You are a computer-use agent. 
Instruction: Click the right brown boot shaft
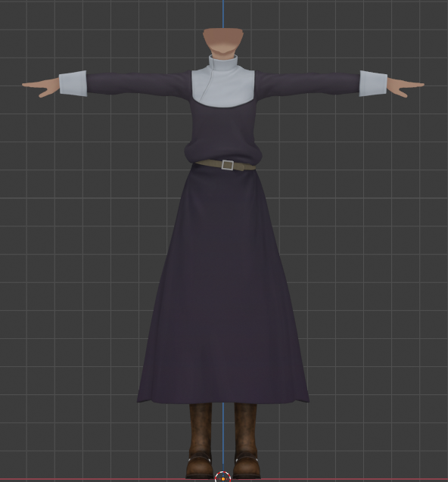pyautogui.click(x=246, y=429)
